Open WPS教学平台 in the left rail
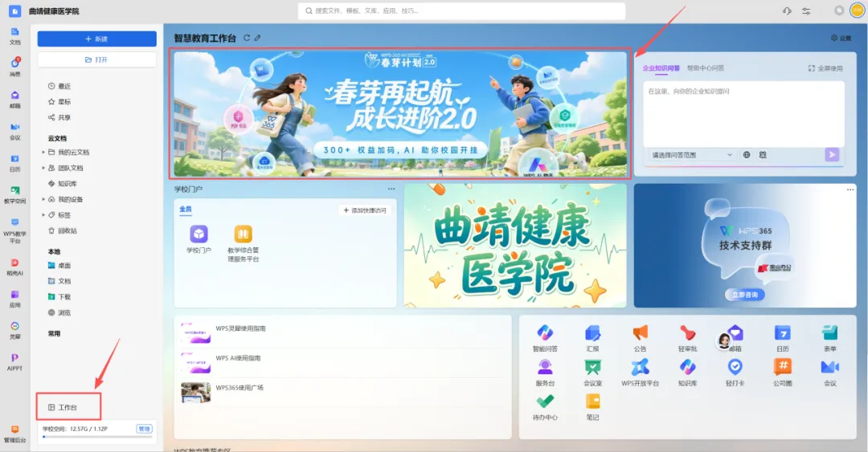 click(x=15, y=230)
